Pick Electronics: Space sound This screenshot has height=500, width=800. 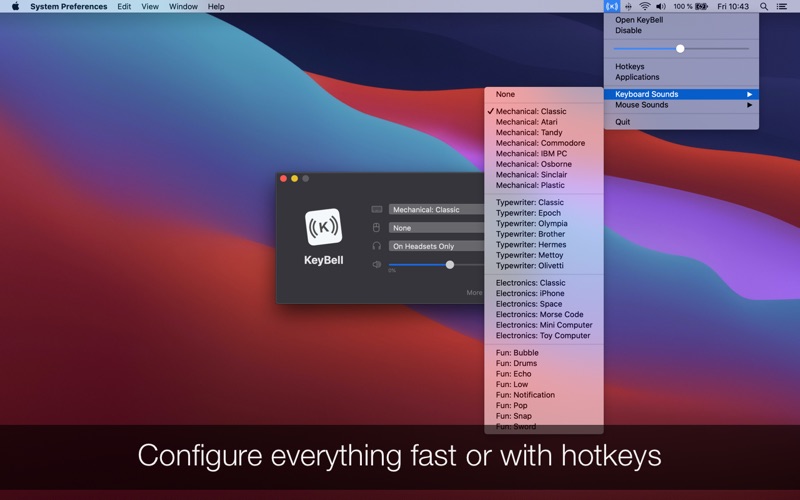coord(544,304)
